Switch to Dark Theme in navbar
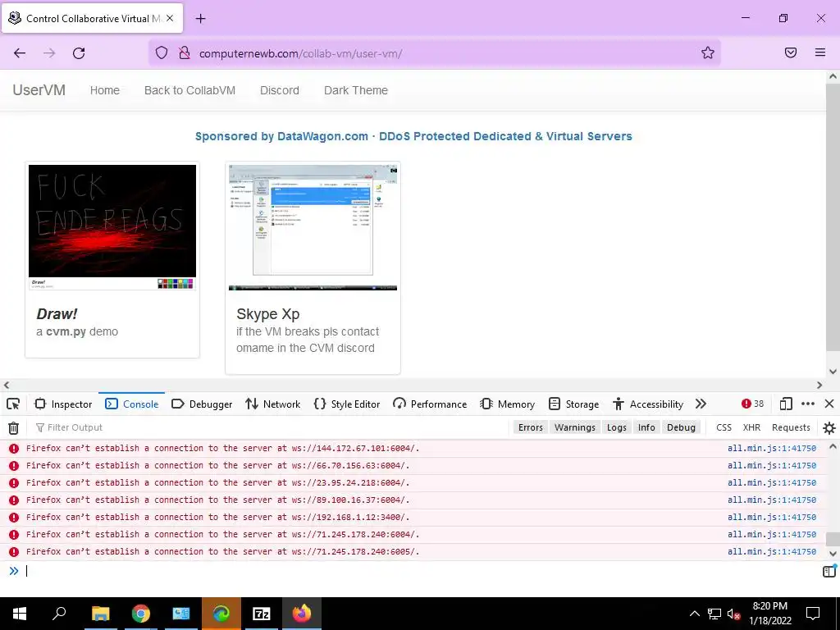The image size is (840, 630). 356,90
